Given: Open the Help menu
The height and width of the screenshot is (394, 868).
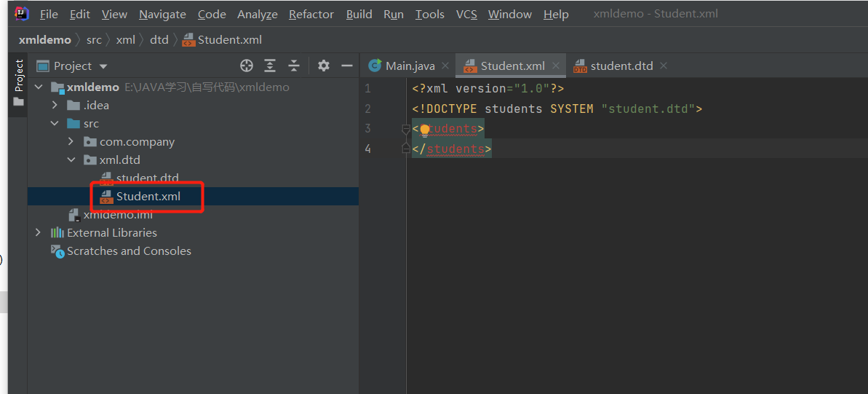Looking at the screenshot, I should point(556,15).
